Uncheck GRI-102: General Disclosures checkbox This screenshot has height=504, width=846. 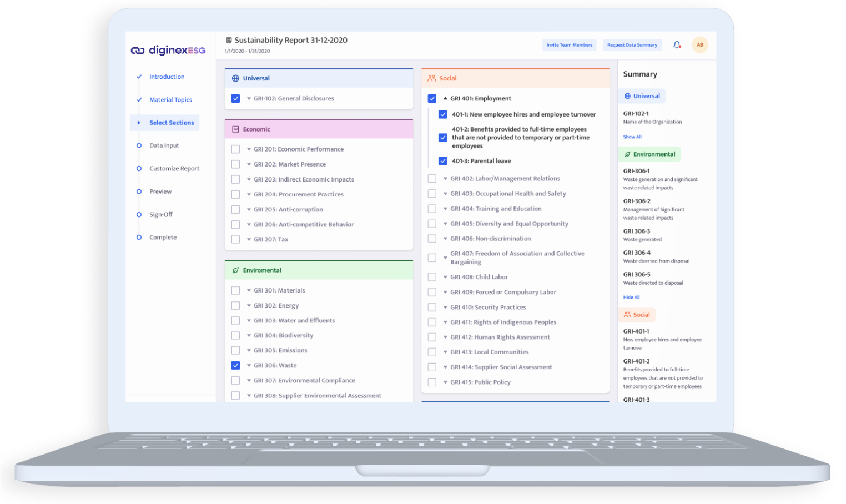[235, 99]
